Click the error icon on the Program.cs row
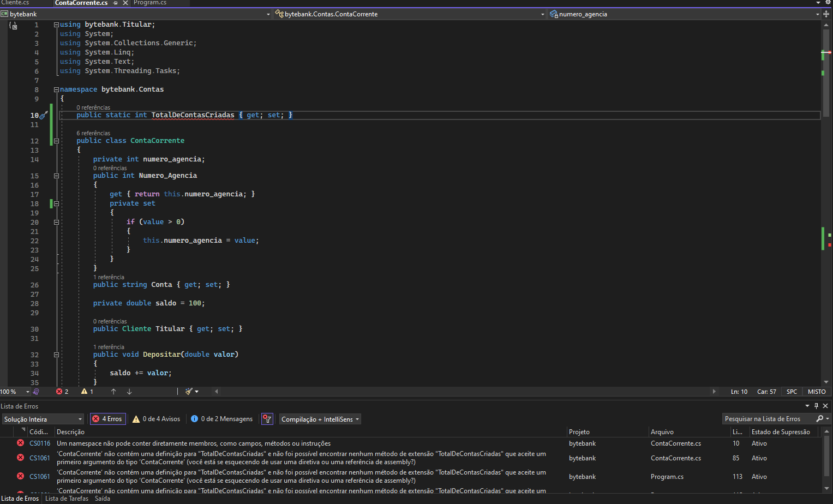Viewport: 833px width, 504px height. coord(20,476)
